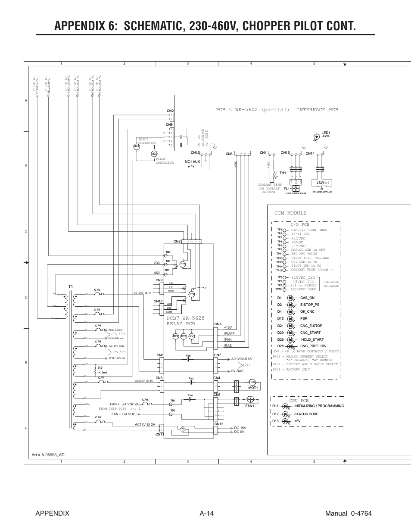Click the '/PUMP' signal label at CN8

coord(228,333)
